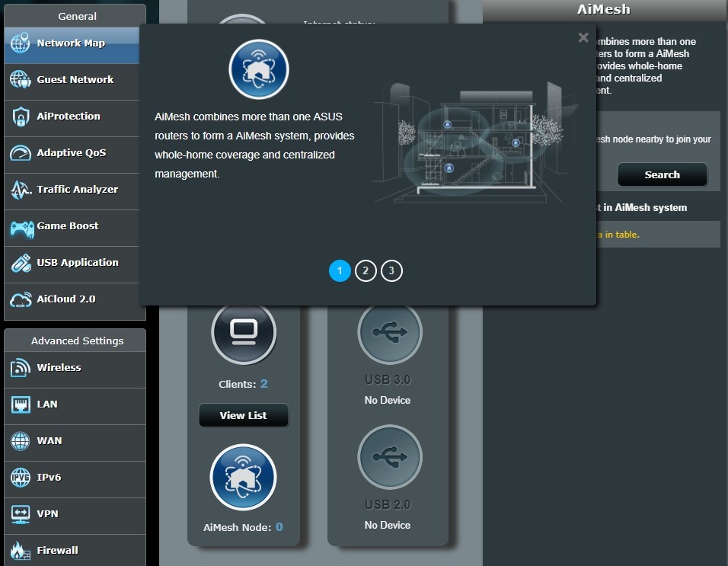This screenshot has width=728, height=566.
Task: Click the Game Boost controller icon
Action: [21, 226]
